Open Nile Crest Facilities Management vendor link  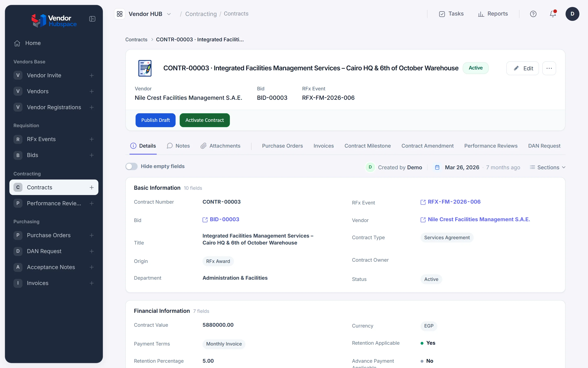pos(475,220)
